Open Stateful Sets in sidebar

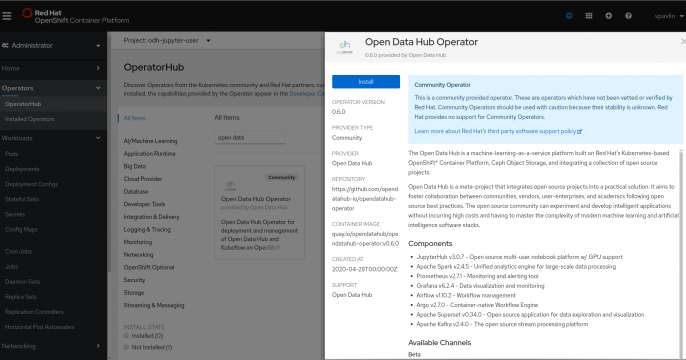[x=22, y=199]
